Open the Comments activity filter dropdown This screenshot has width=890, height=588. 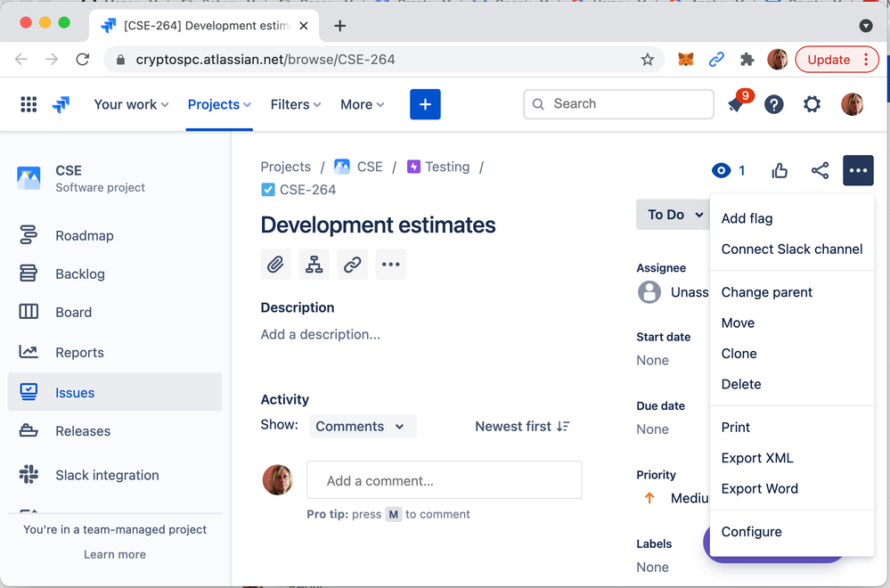362,427
